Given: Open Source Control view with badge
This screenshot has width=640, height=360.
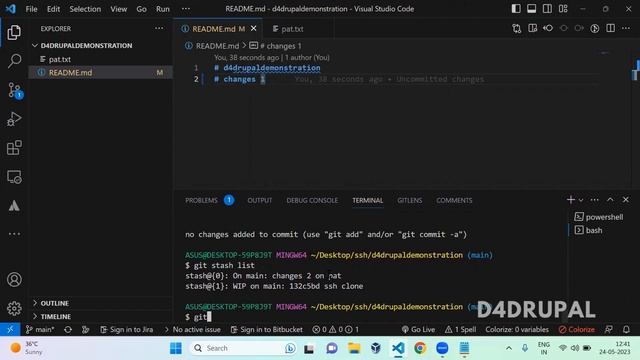Looking at the screenshot, I should click(15, 90).
